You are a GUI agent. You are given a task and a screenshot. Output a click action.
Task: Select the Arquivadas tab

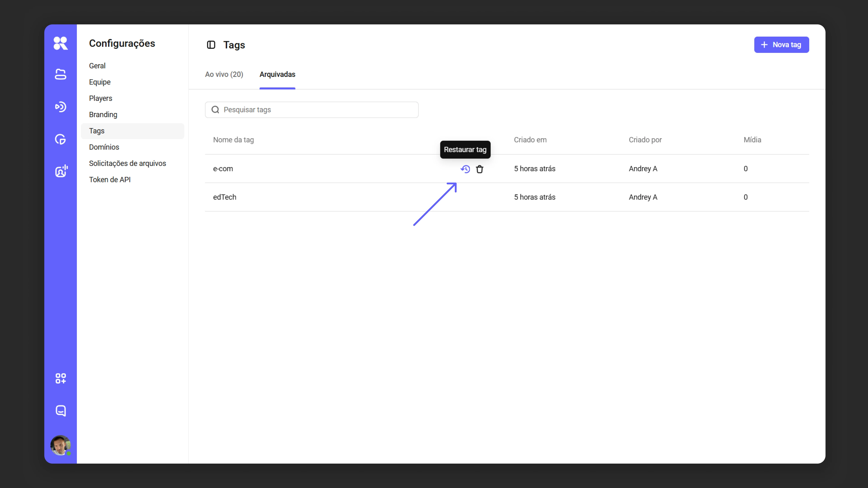pos(277,74)
